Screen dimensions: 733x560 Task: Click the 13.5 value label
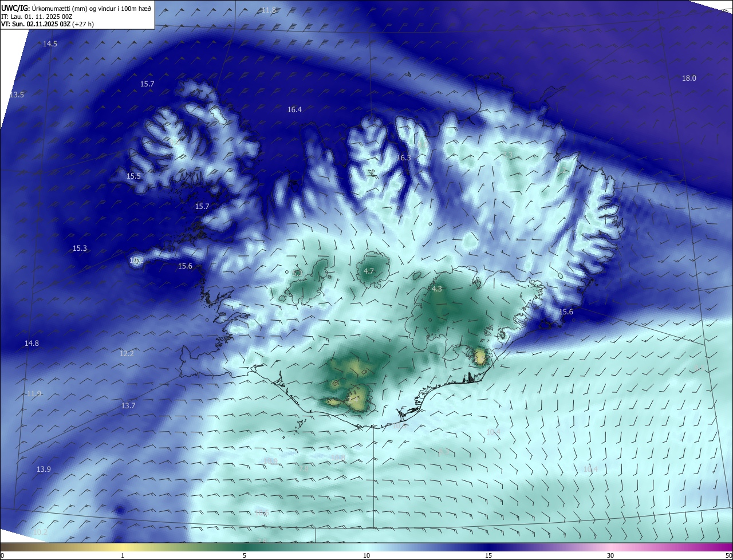pos(17,94)
